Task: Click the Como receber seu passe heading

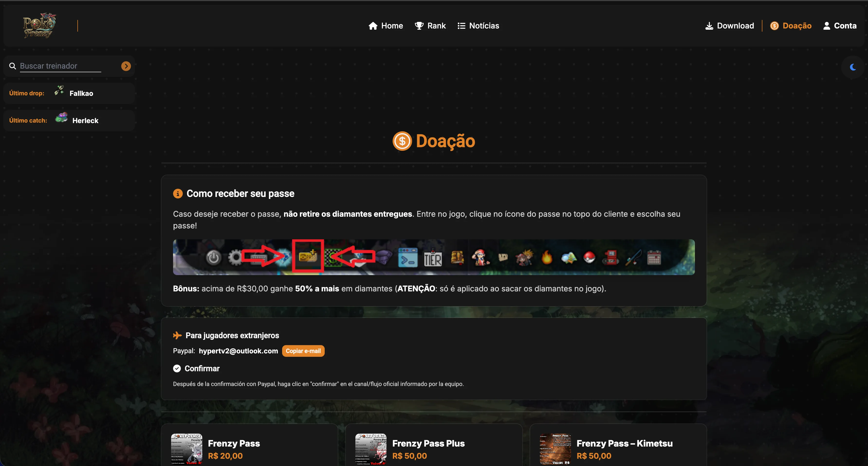Action: 240,194
